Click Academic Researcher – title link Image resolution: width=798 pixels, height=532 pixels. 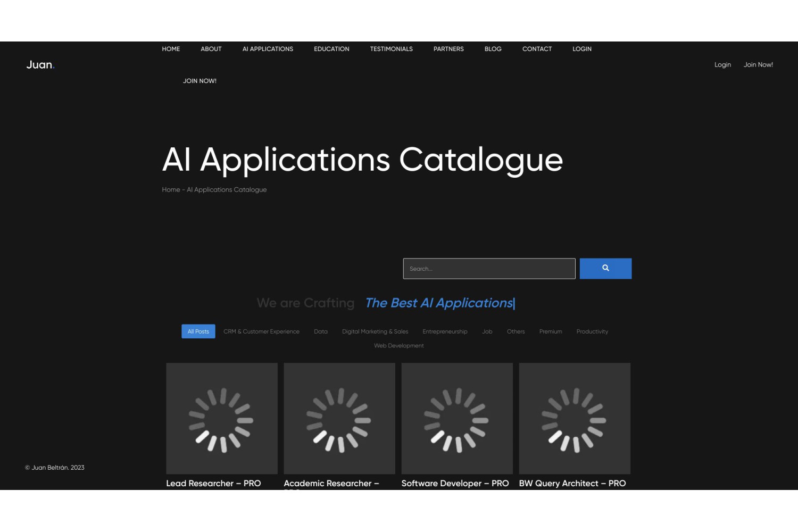point(331,484)
